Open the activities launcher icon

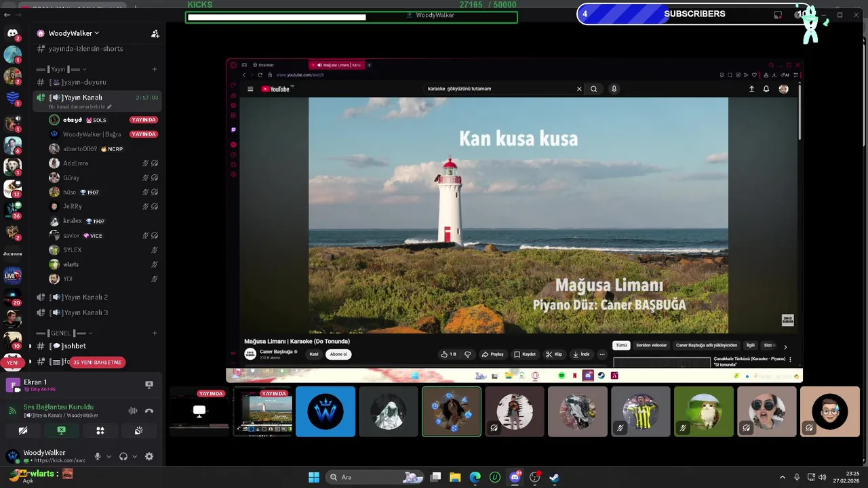pos(100,430)
